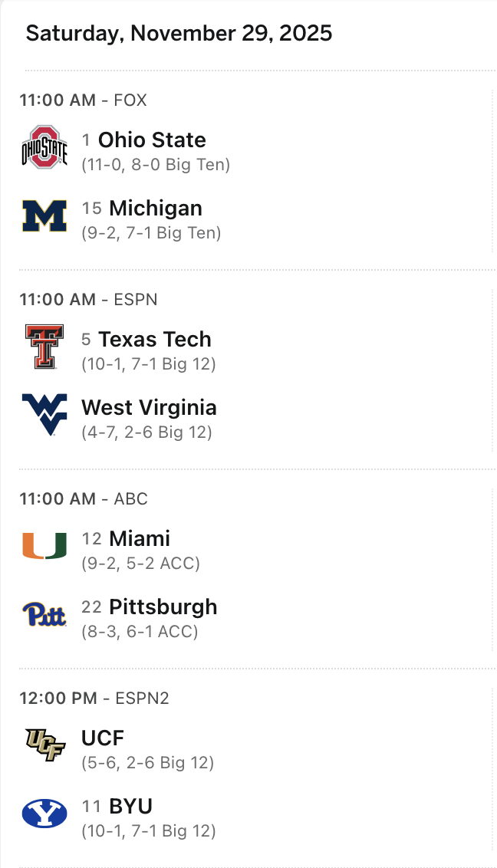Image resolution: width=497 pixels, height=868 pixels.
Task: Click the BYU oval Y logo
Action: (44, 814)
